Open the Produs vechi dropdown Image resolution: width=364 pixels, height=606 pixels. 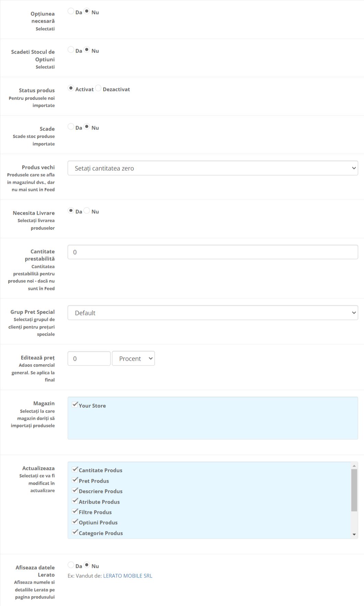pyautogui.click(x=213, y=168)
